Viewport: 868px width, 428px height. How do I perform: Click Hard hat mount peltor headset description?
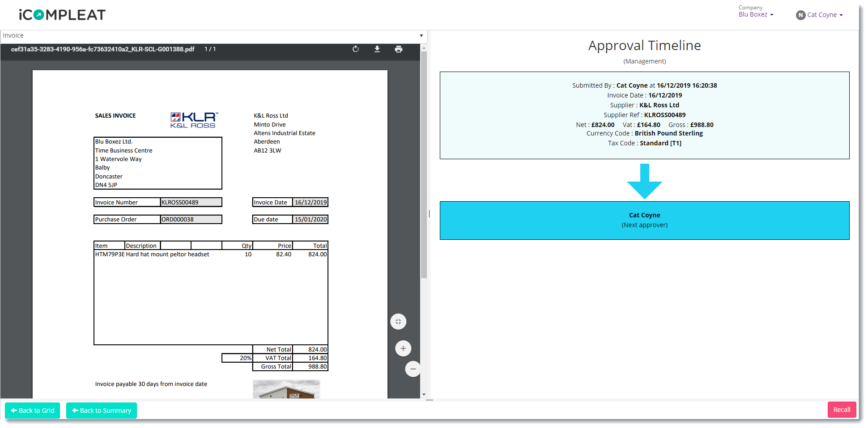pos(167,254)
